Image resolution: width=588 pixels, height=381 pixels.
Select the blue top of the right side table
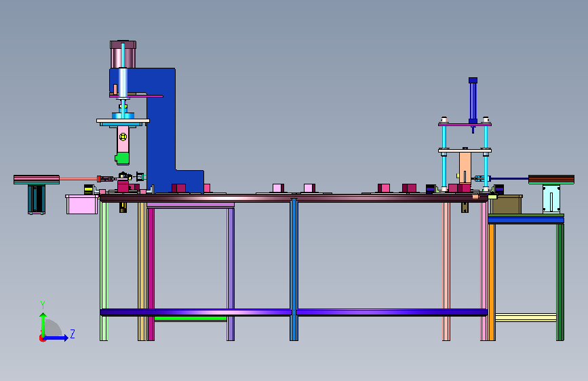526,220
